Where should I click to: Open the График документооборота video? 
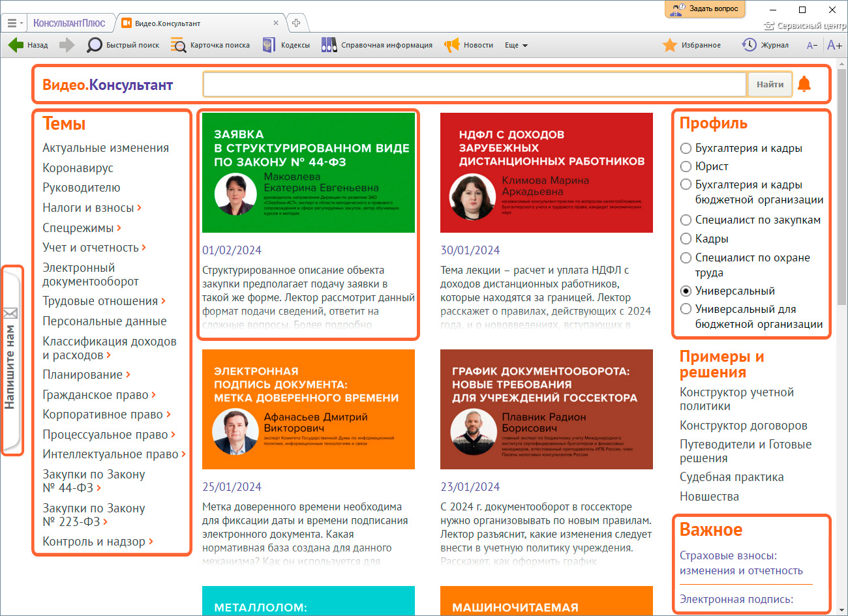547,409
